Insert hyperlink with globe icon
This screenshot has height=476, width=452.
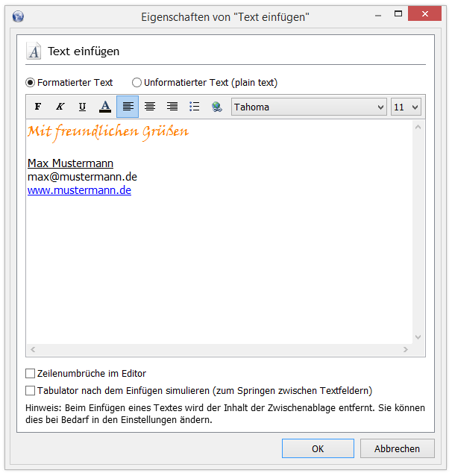pyautogui.click(x=217, y=107)
